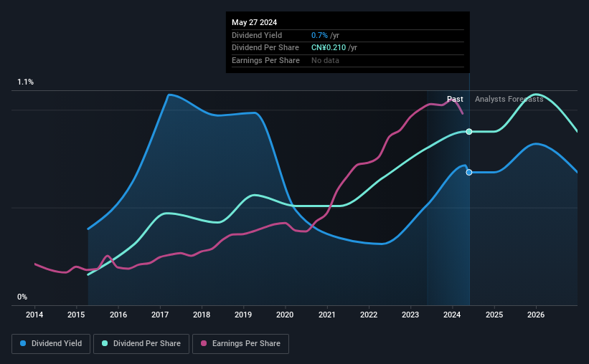Click the blue Dividend Yield legend dot
Image resolution: width=589 pixels, height=364 pixels.
click(23, 343)
